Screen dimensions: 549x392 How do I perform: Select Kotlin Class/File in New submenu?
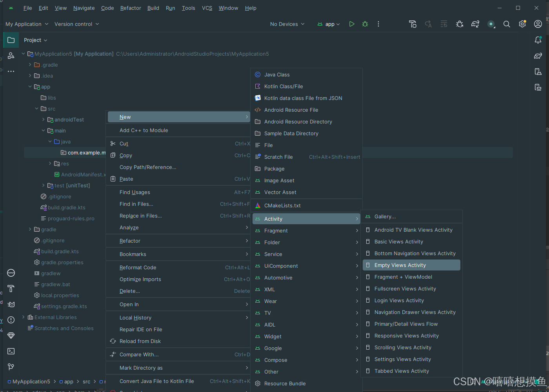click(x=306, y=86)
